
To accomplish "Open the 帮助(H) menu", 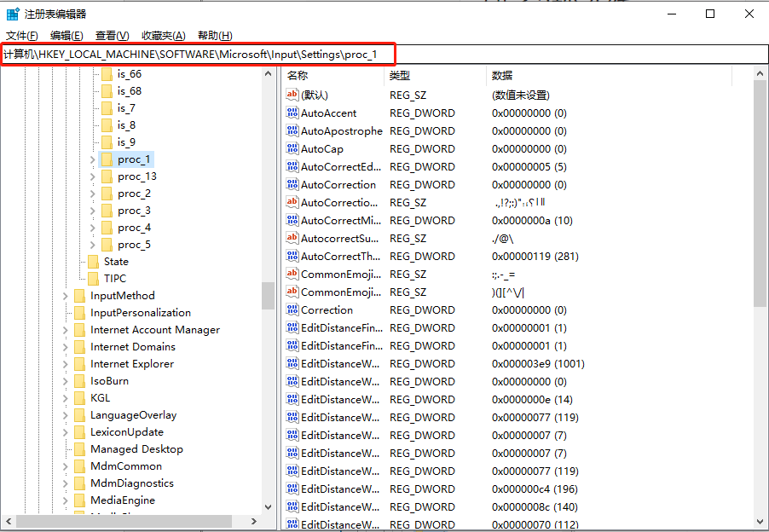I will 215,35.
